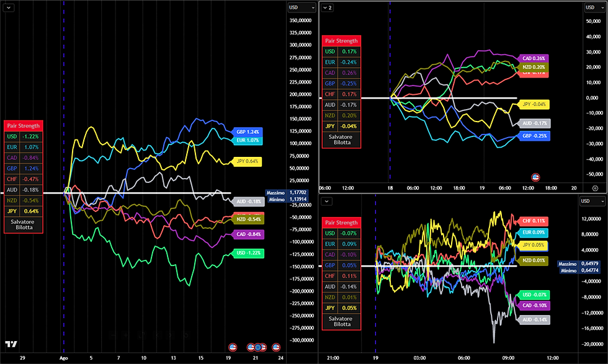Select the USD -0.07% line label
Screen dimensions: 608x364
click(534, 295)
